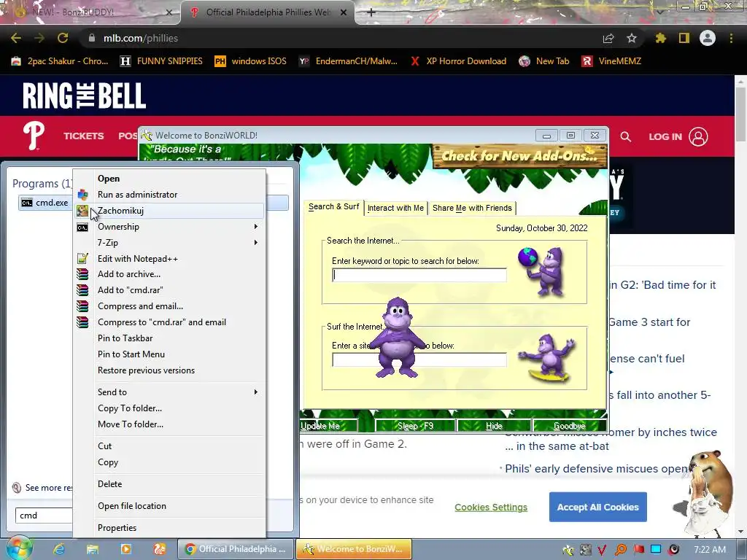Expand Ownership submenu
The width and height of the screenshot is (747, 560).
coord(169,227)
